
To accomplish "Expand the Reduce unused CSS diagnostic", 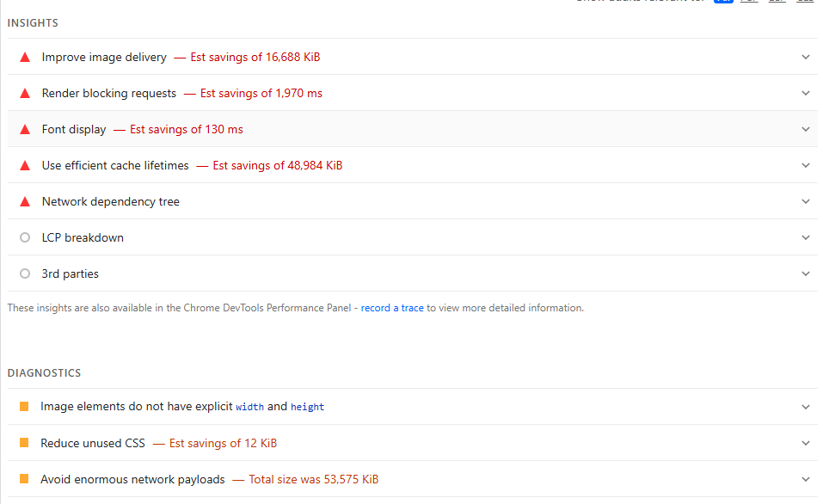I will 806,443.
